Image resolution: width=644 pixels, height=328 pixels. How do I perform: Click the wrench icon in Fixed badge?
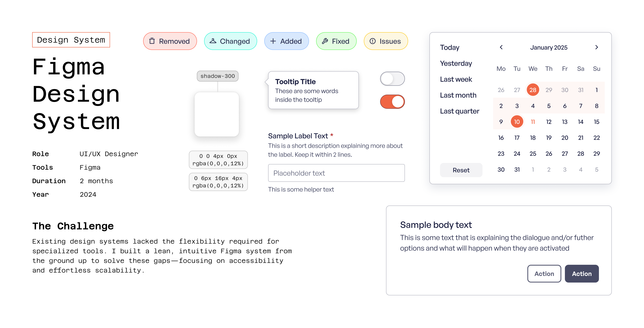click(x=325, y=41)
